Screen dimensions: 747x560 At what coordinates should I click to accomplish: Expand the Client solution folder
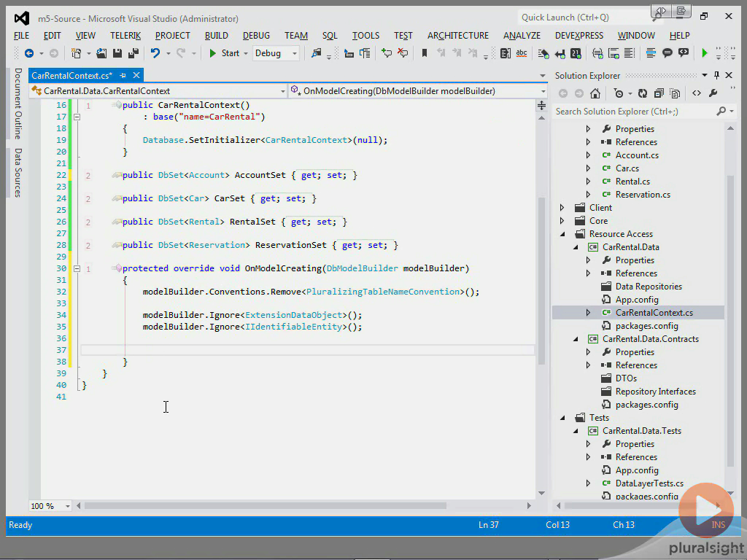tap(562, 208)
